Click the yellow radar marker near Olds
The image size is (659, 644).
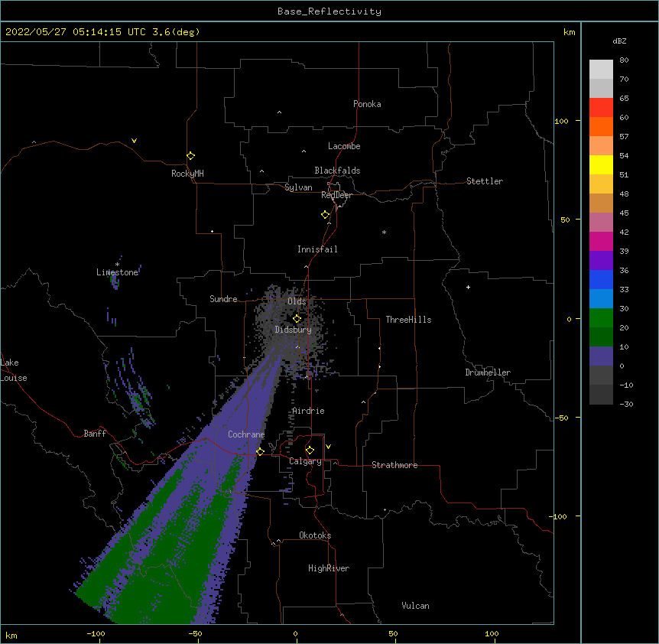[x=297, y=319]
